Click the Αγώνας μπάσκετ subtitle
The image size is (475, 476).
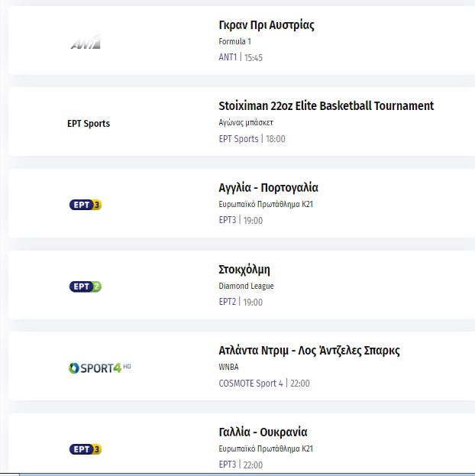click(x=246, y=122)
